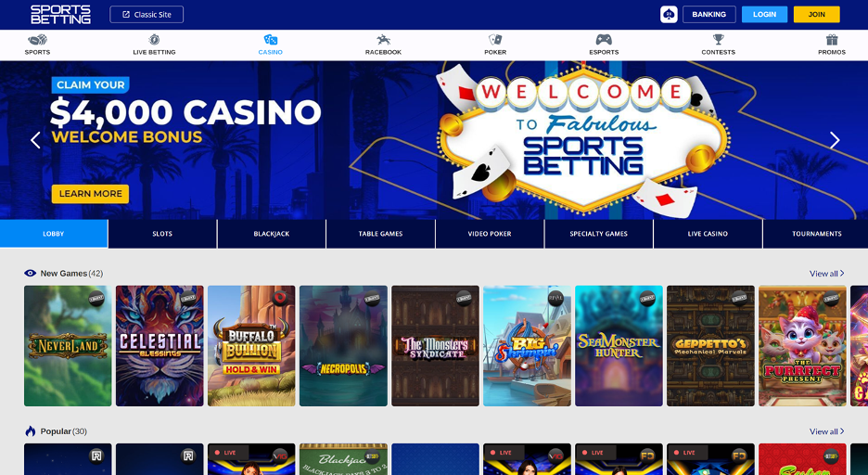Open the Sports section icon

coord(37,40)
